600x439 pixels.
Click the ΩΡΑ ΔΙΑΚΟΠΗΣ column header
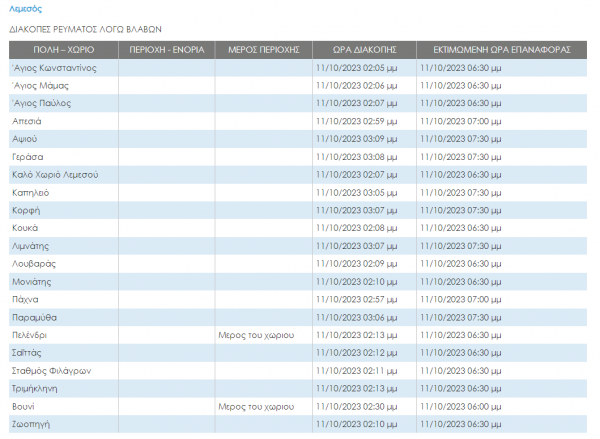coord(364,50)
